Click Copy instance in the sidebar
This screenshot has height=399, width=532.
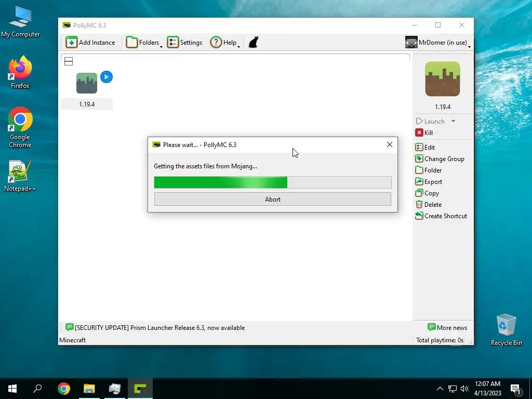coord(427,193)
